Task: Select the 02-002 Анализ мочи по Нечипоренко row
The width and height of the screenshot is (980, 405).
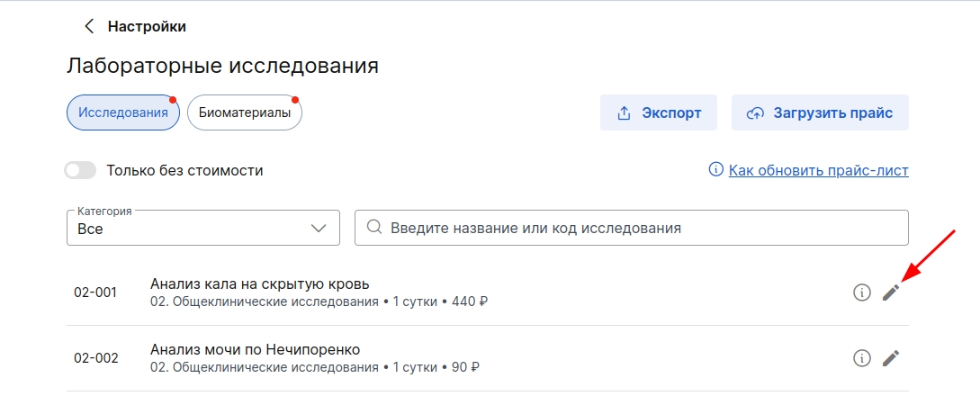Action: click(x=488, y=359)
